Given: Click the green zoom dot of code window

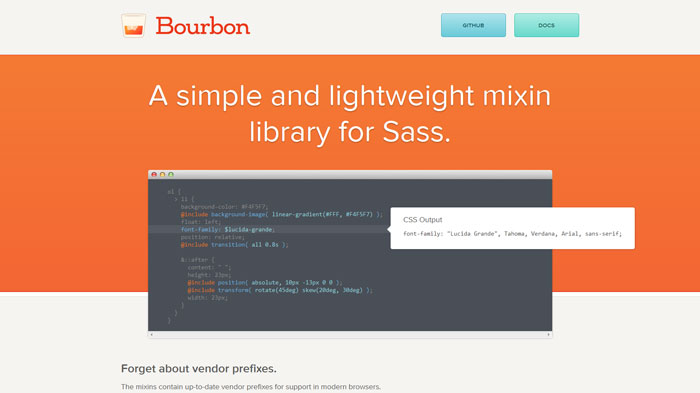Looking at the screenshot, I should click(171, 175).
